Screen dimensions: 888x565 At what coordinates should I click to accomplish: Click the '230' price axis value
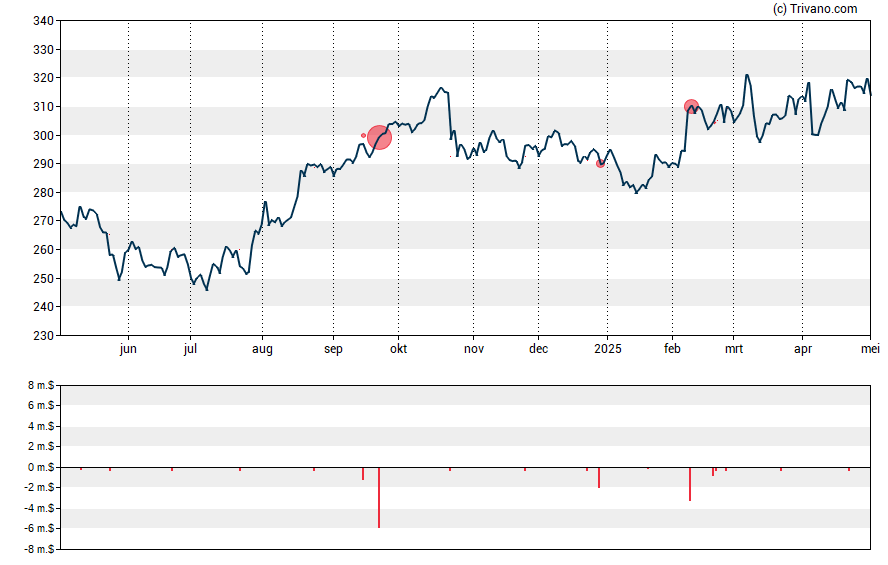pyautogui.click(x=44, y=336)
